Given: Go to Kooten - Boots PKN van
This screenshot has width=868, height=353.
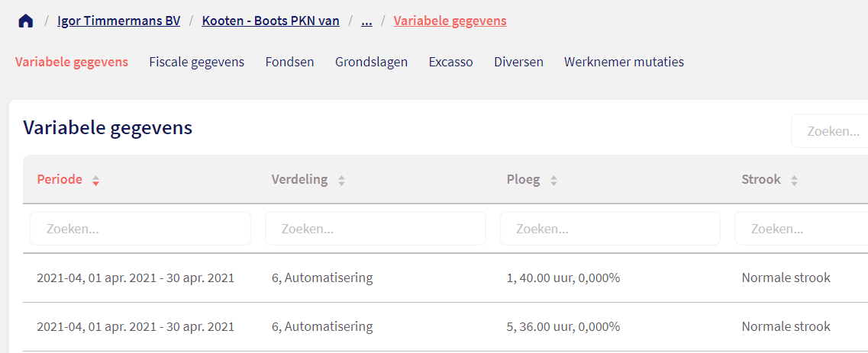Looking at the screenshot, I should tap(270, 21).
